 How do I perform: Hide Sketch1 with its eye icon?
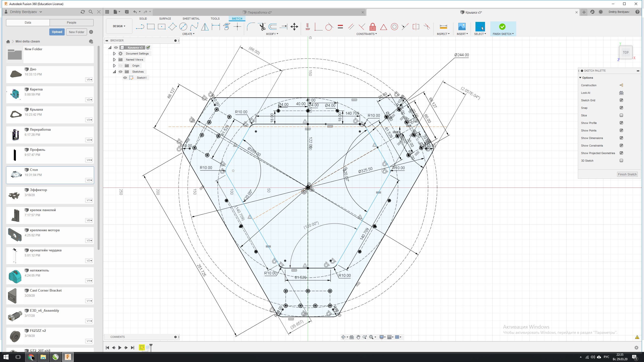125,78
